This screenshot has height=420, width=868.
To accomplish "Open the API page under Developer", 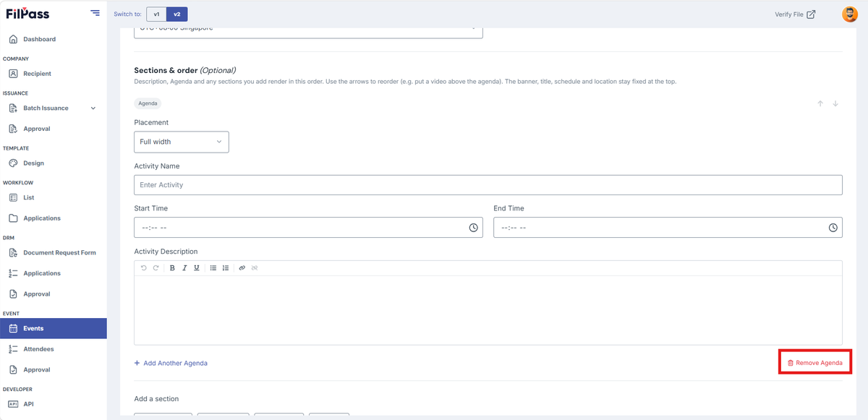I will [x=28, y=404].
